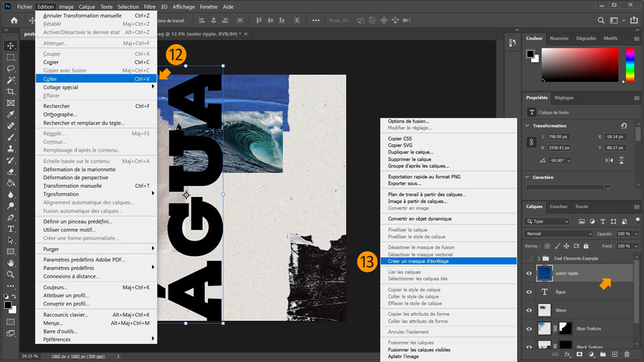Pick the Crop tool
Image resolution: width=644 pixels, height=362 pixels.
click(x=11, y=91)
